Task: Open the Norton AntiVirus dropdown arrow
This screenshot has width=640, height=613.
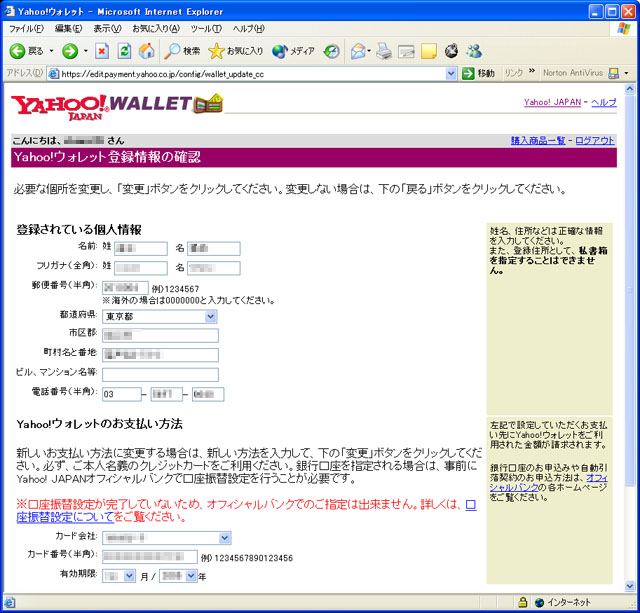Action: (x=627, y=73)
